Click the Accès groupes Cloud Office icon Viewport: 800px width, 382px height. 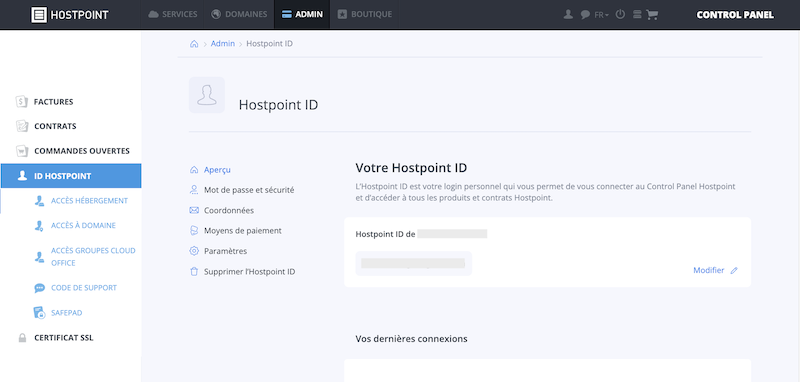[39, 257]
